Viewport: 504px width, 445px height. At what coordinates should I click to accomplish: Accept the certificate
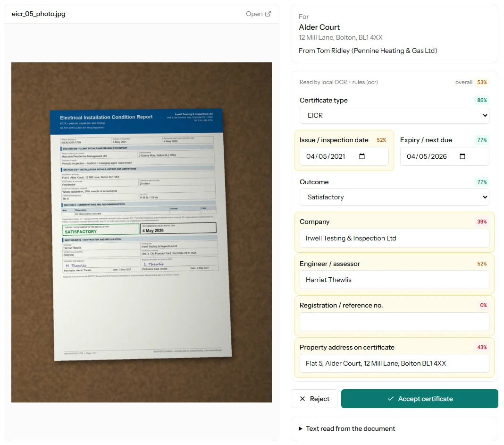(x=420, y=399)
